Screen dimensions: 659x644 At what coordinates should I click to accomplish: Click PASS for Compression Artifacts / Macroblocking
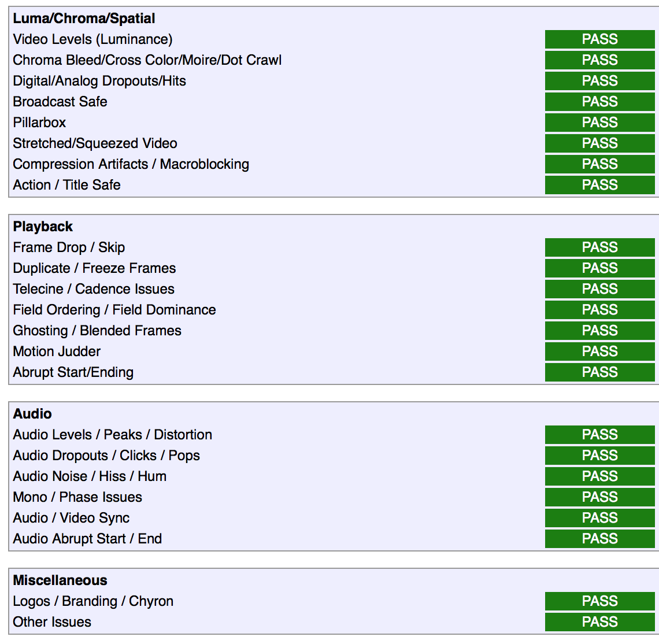[x=599, y=164]
